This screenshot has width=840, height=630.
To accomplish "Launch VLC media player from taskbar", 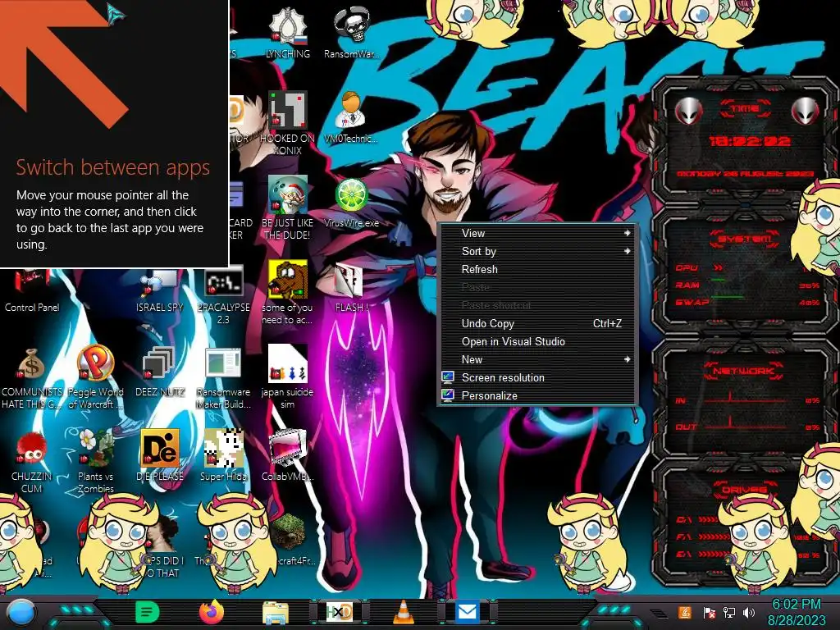I will [x=404, y=612].
